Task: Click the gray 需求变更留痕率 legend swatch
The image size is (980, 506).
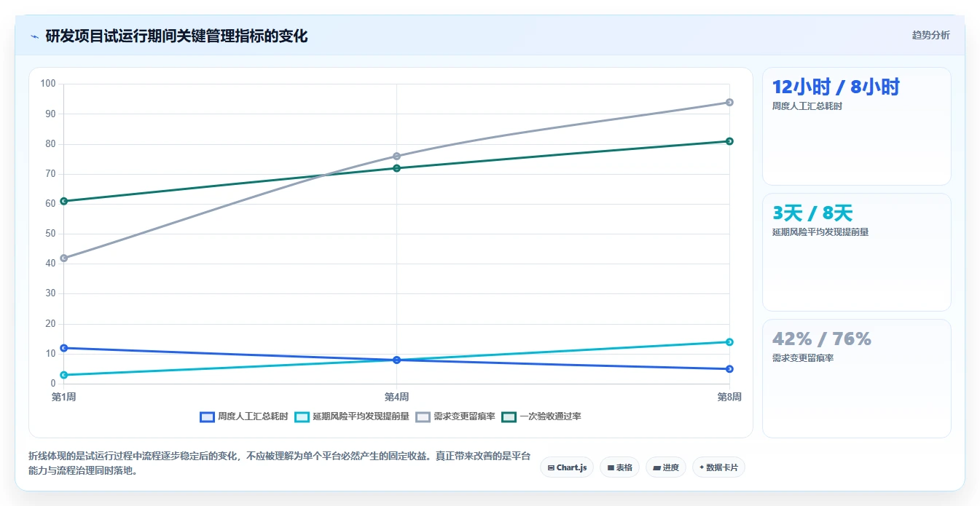Action: point(423,416)
